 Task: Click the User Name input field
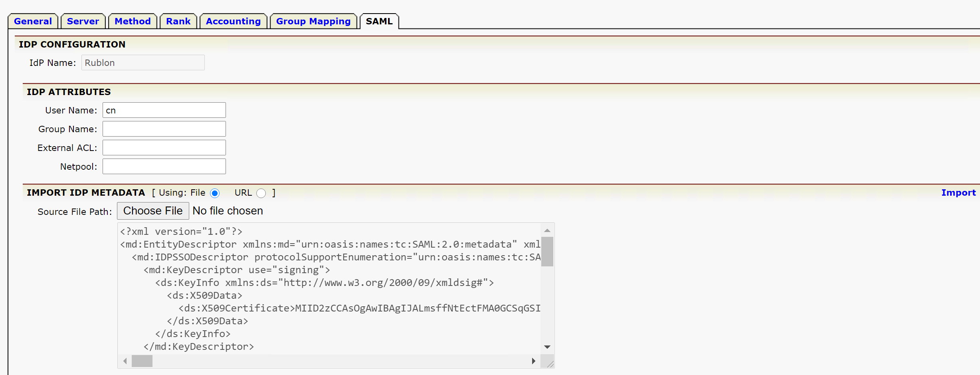coord(164,110)
